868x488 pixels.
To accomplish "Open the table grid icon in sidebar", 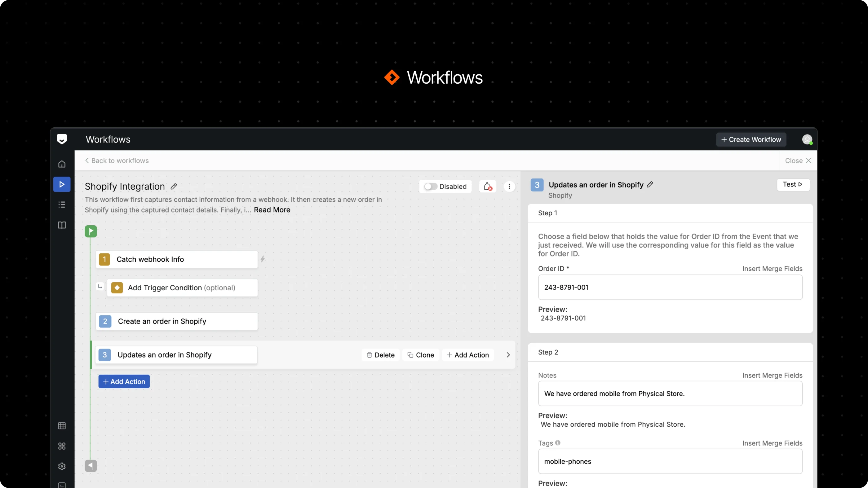I will tap(62, 426).
